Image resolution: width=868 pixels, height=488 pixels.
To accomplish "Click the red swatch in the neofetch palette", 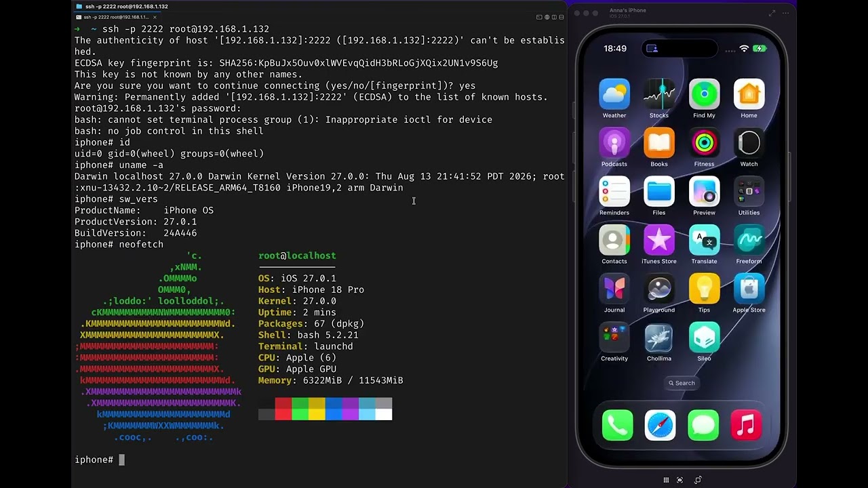I will tap(283, 409).
